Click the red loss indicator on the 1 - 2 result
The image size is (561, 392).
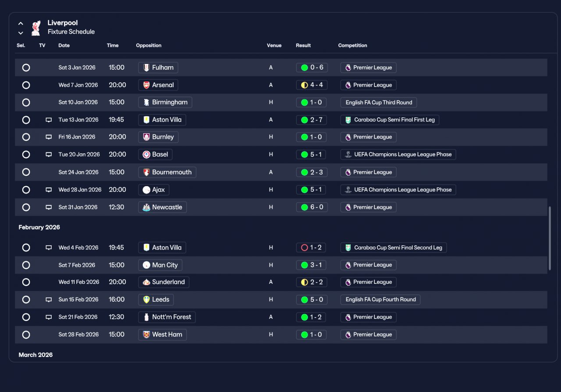click(x=304, y=248)
